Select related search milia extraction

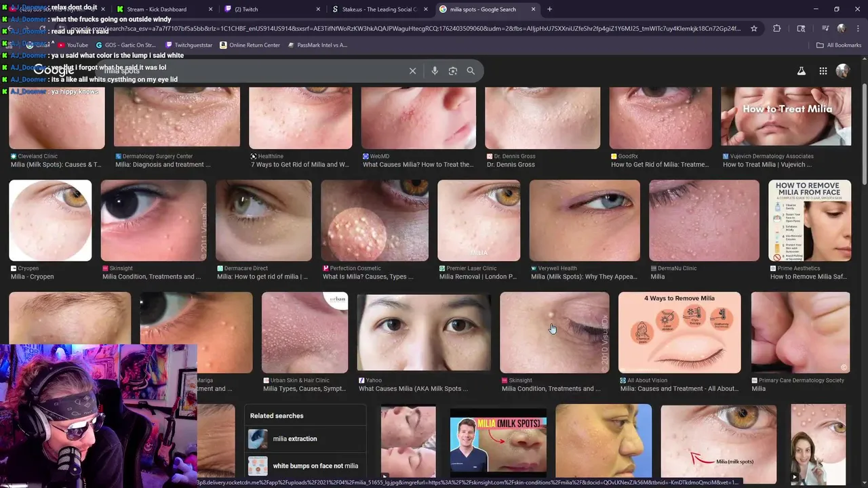point(305,439)
